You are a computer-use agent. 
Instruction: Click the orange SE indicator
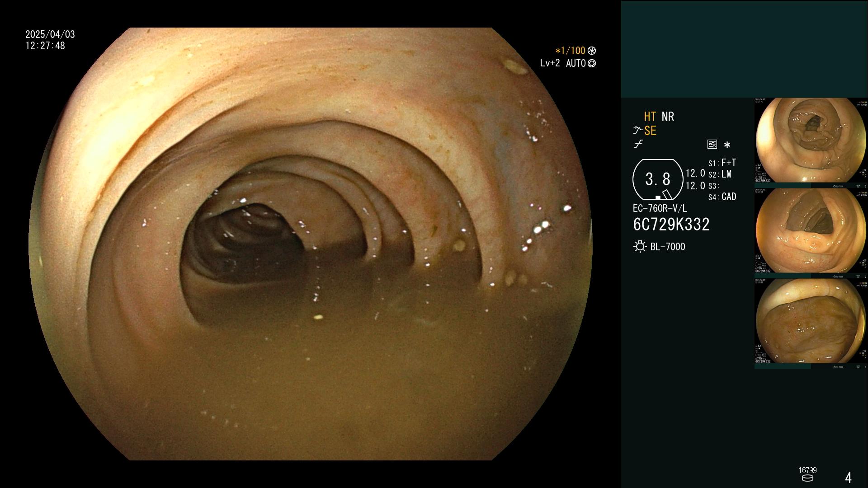coord(650,131)
